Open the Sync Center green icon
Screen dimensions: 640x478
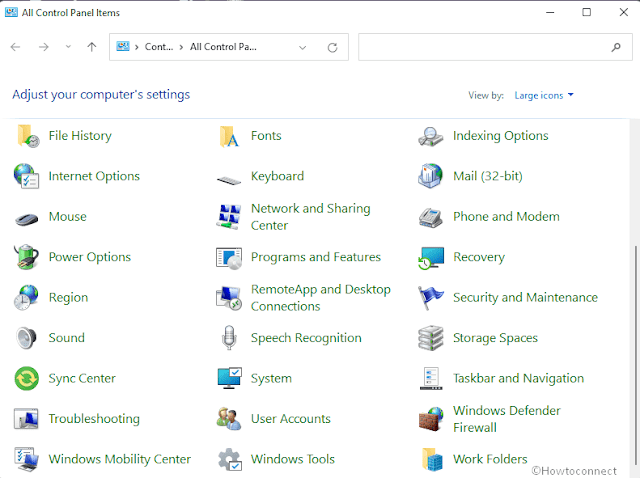(x=27, y=378)
